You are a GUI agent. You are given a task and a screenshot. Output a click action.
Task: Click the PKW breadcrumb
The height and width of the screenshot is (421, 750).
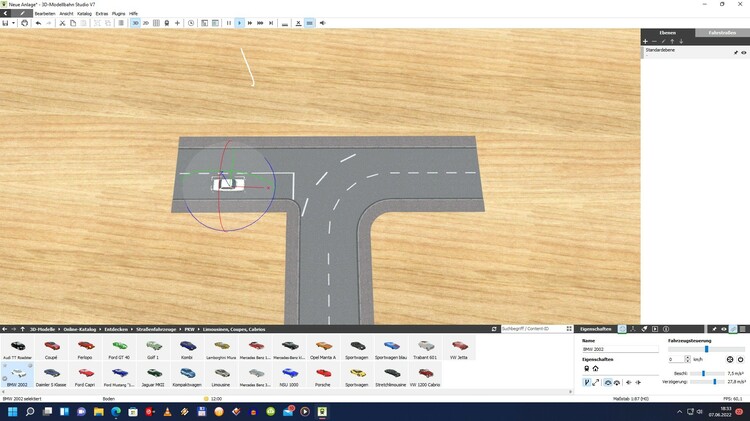point(189,329)
